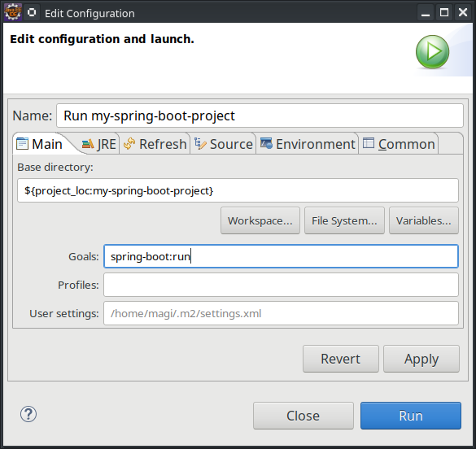Click the 'Edit configuration and launch.' heading
Screen dimensions: 476x449
tap(102, 39)
